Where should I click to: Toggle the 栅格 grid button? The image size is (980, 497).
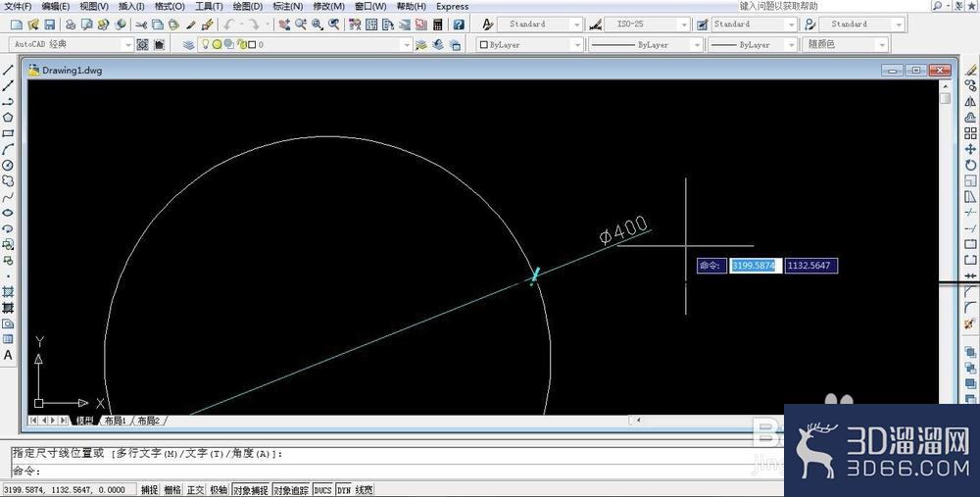[x=172, y=490]
